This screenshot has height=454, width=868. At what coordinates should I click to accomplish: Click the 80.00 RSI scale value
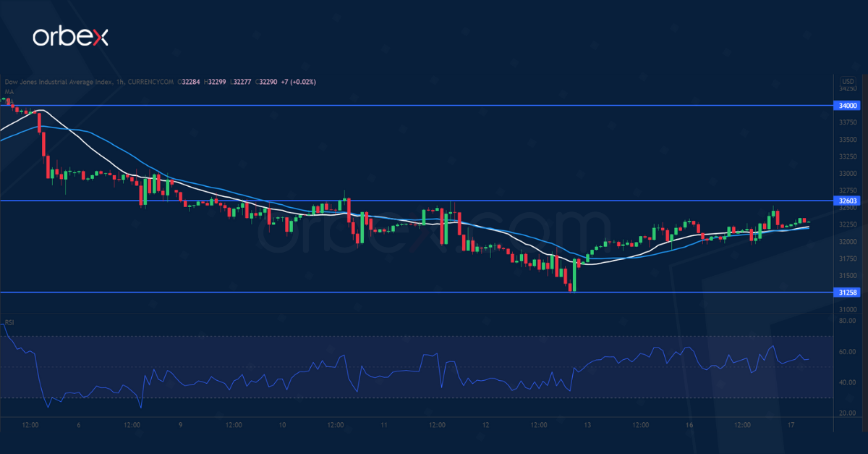point(848,320)
